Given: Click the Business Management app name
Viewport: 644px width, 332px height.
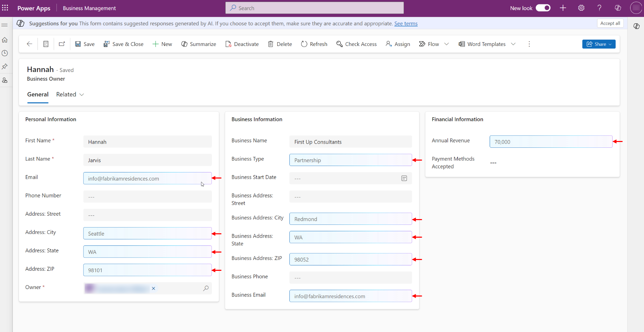Looking at the screenshot, I should (x=89, y=8).
